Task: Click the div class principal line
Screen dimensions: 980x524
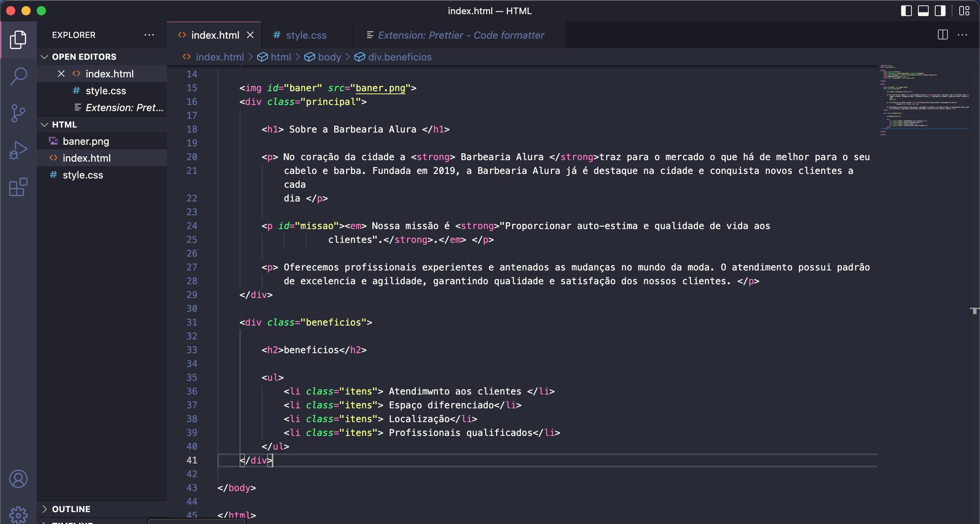Action: tap(303, 102)
